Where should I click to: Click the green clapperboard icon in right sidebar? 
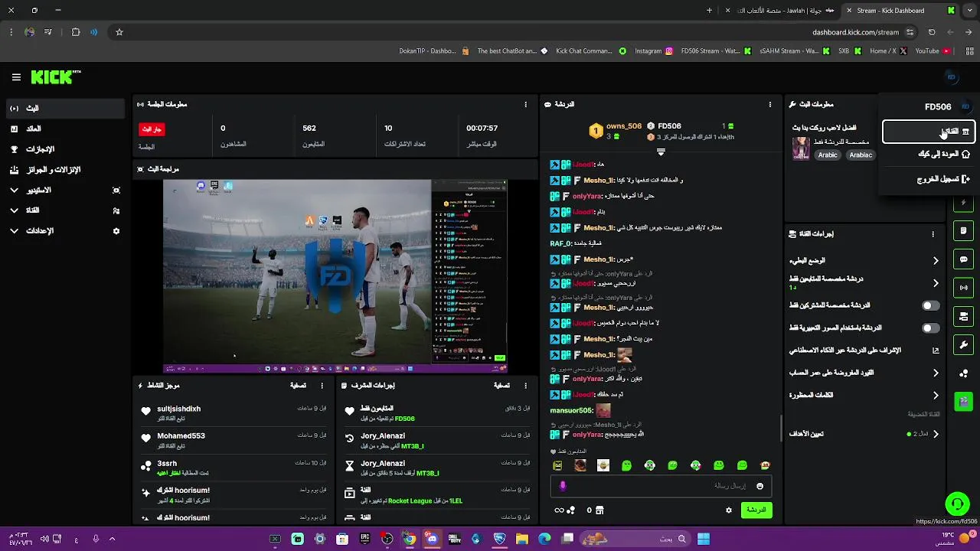tap(964, 401)
